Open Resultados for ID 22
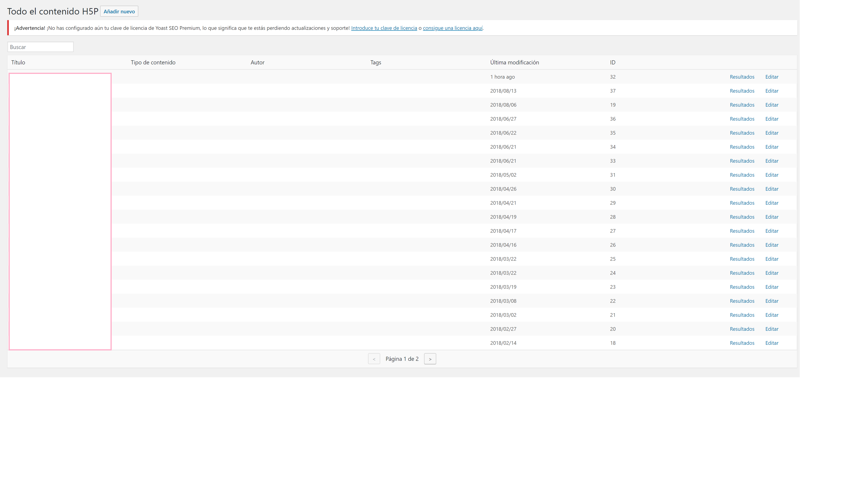868x488 pixels. 742,301
